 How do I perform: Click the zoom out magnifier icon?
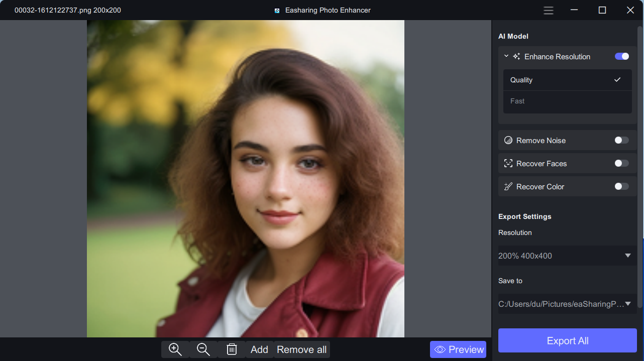tap(203, 349)
